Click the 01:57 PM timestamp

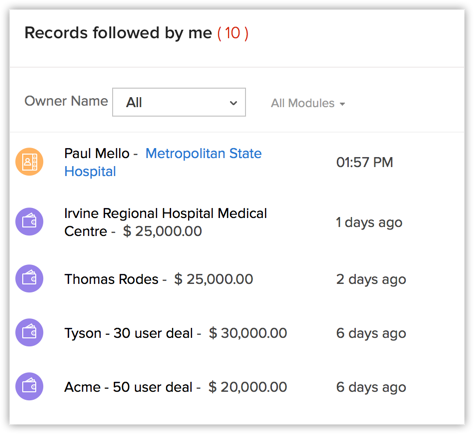click(x=365, y=162)
